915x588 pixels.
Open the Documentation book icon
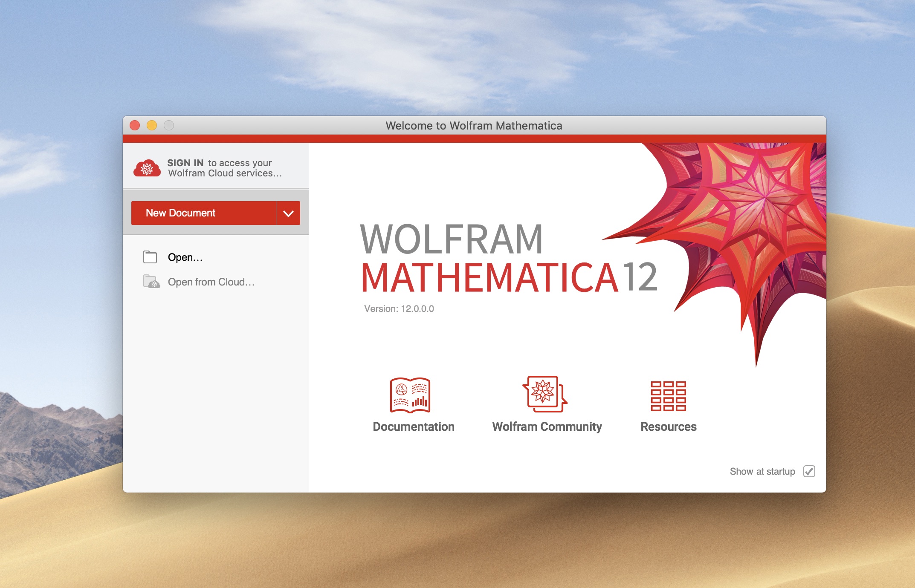(x=410, y=395)
